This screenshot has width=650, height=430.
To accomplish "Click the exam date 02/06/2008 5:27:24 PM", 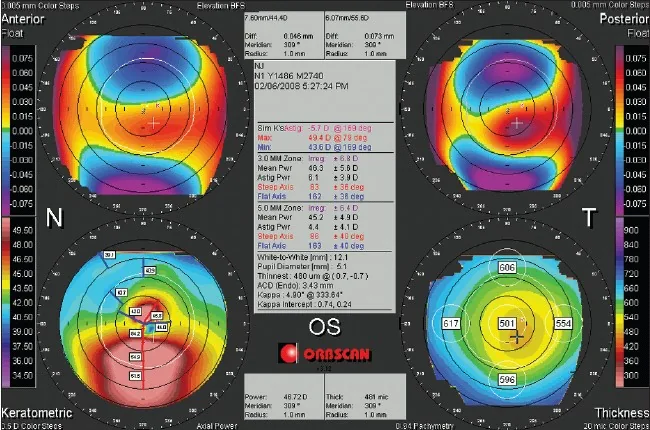I will [301, 86].
